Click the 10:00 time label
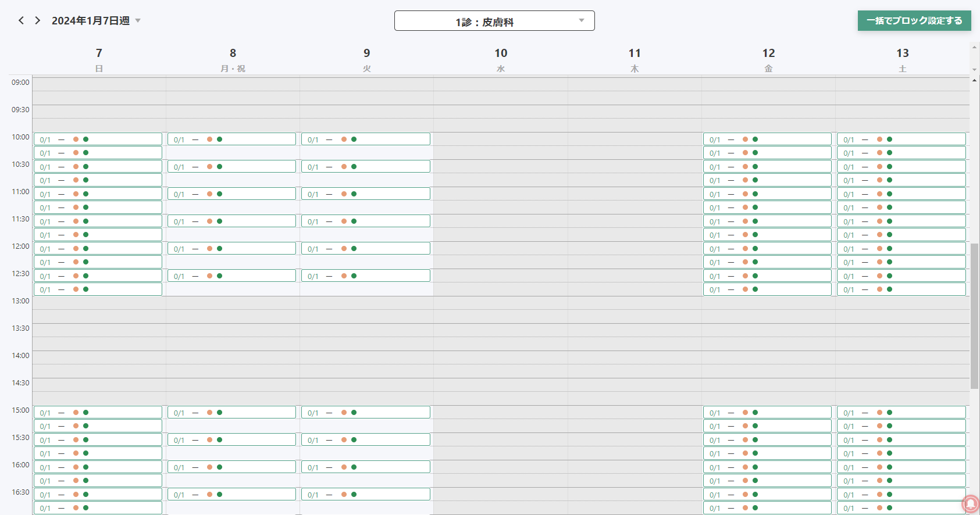Screen dimensions: 980x515 coord(20,137)
